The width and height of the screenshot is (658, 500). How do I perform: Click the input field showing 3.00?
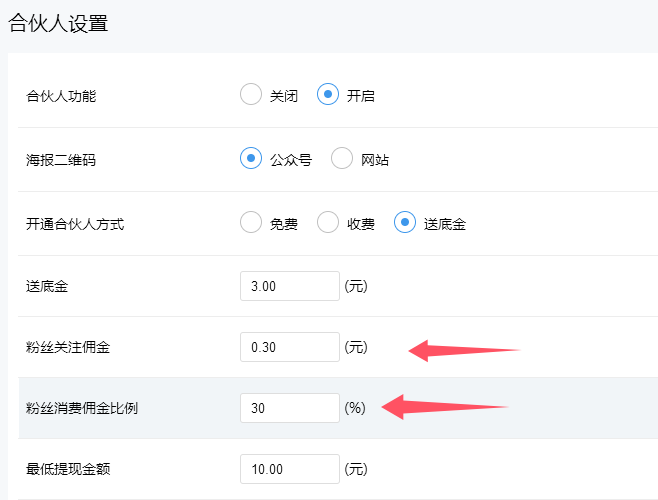tap(290, 286)
